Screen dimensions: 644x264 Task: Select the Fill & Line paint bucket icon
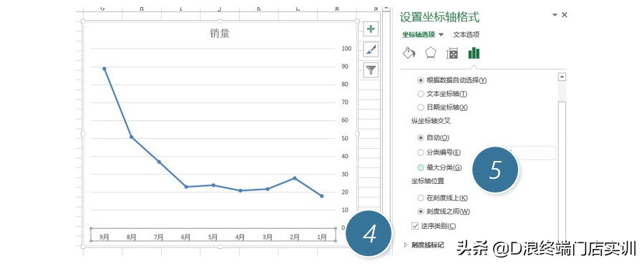tap(409, 53)
